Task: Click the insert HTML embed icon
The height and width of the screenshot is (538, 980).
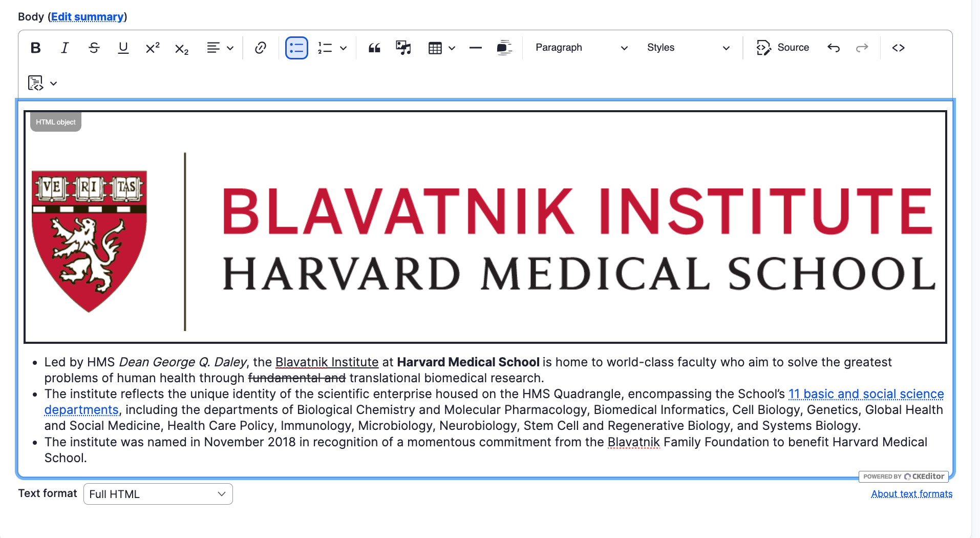Action: [x=36, y=83]
